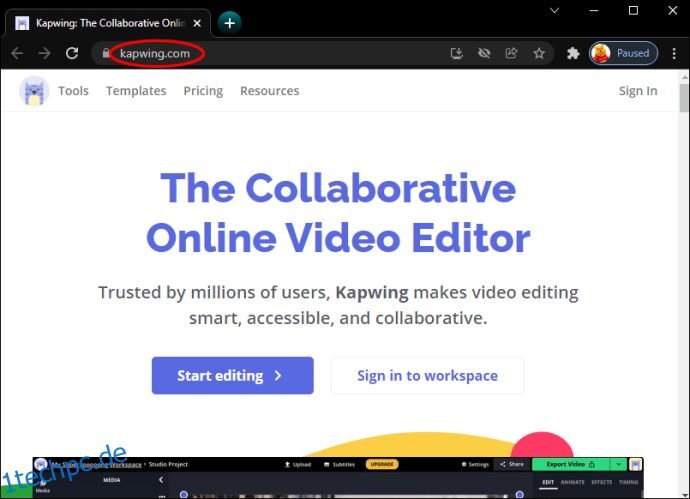Open the extensions puzzle icon
The height and width of the screenshot is (499, 690).
coord(573,53)
